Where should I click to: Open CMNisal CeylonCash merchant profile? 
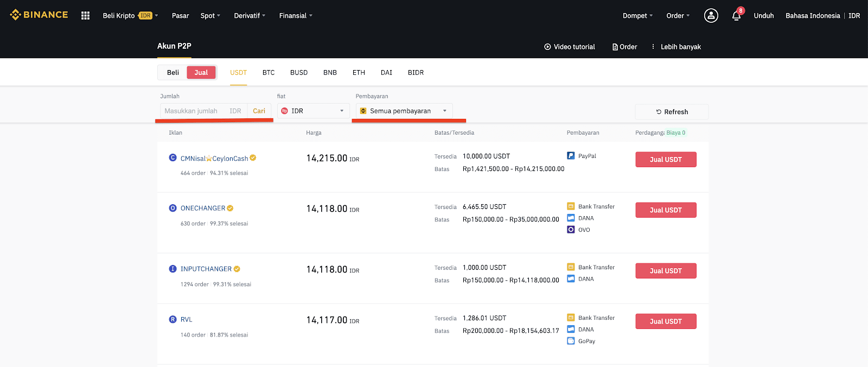click(x=214, y=159)
